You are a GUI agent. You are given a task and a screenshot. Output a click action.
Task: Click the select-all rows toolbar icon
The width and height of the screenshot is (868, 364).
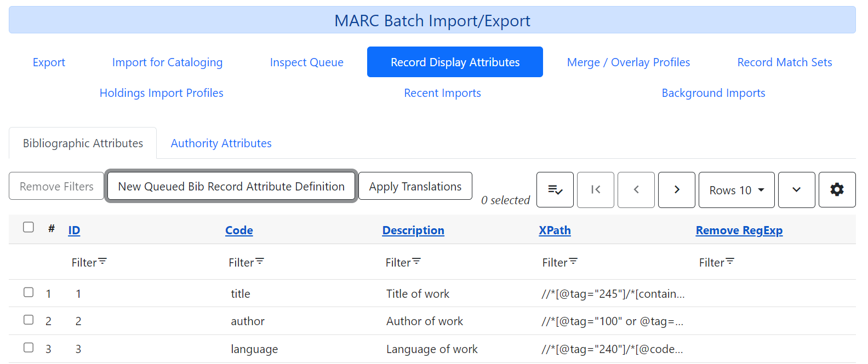coord(555,190)
